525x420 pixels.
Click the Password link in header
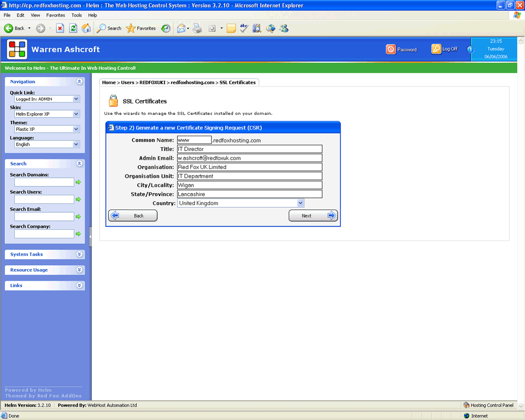click(x=407, y=50)
